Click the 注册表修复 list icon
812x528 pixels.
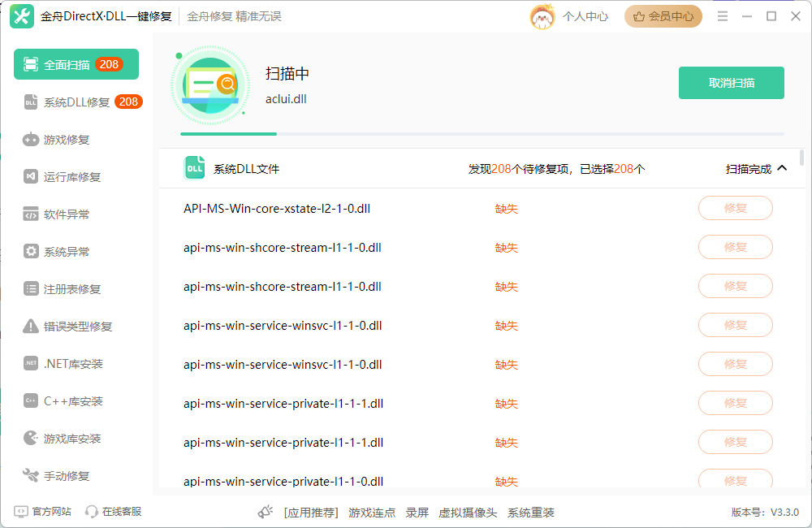(31, 288)
